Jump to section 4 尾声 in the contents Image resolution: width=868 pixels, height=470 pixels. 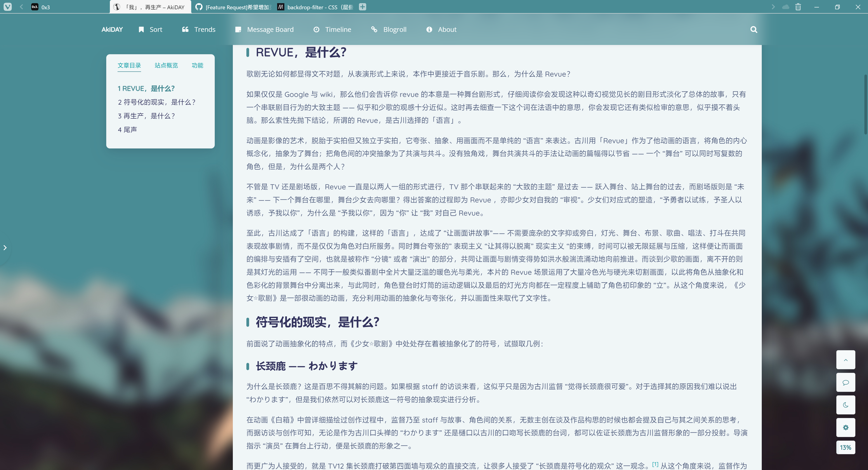tap(127, 129)
